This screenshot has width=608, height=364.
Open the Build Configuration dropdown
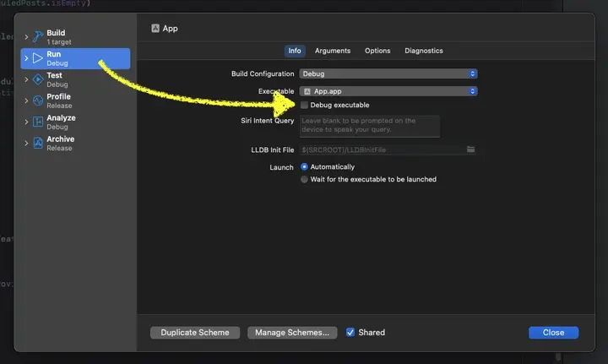pyautogui.click(x=388, y=74)
